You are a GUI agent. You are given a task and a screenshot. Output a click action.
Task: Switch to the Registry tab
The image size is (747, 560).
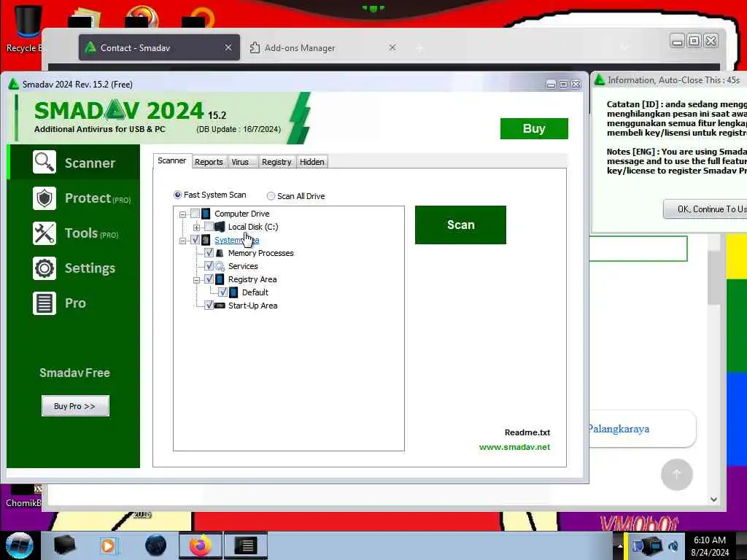(x=276, y=162)
